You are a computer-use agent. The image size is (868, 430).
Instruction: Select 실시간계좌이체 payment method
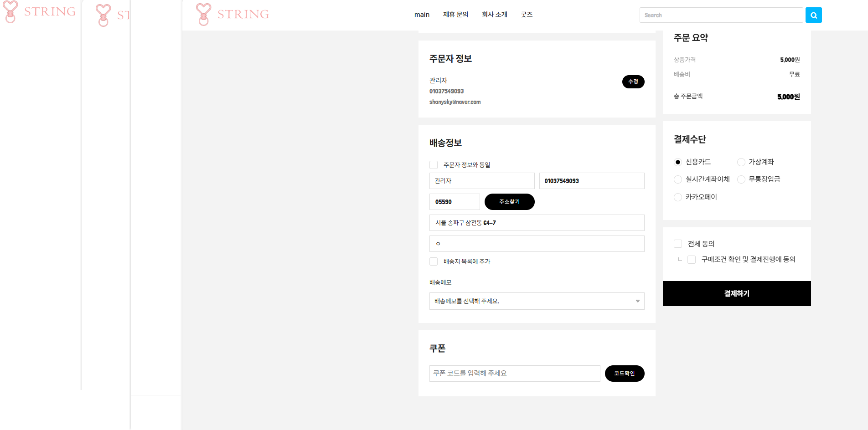tap(678, 179)
